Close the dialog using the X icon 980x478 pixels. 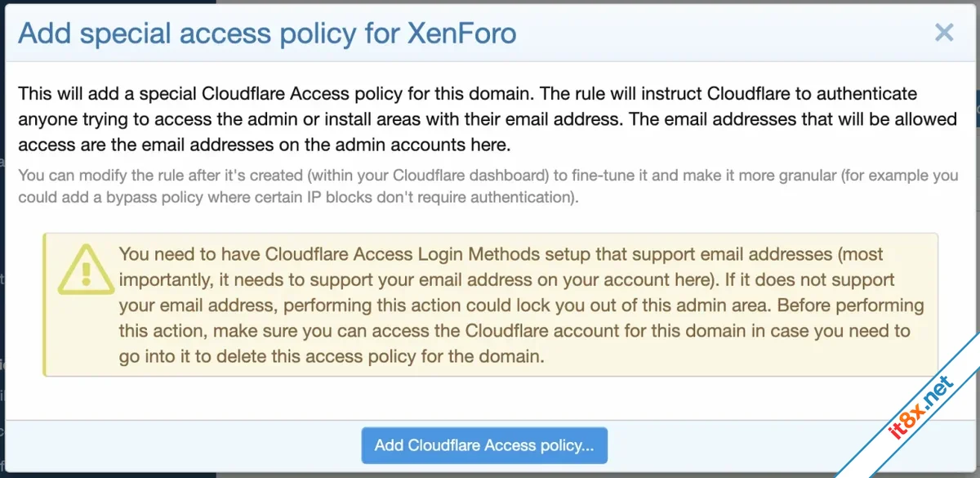coord(944,33)
